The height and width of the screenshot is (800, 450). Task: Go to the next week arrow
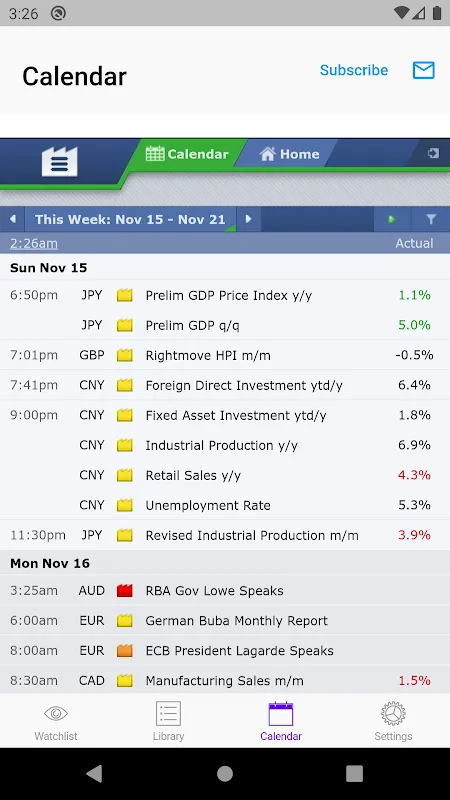(x=248, y=219)
